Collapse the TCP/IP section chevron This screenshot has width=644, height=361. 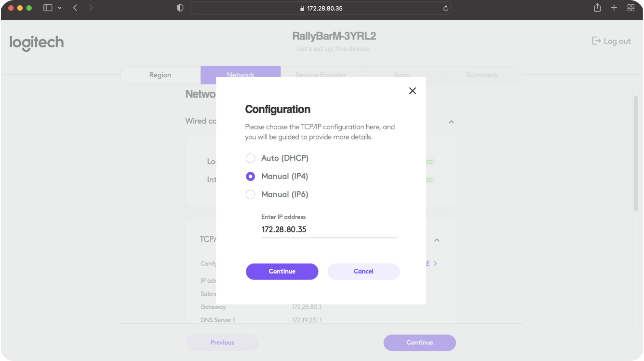(437, 240)
